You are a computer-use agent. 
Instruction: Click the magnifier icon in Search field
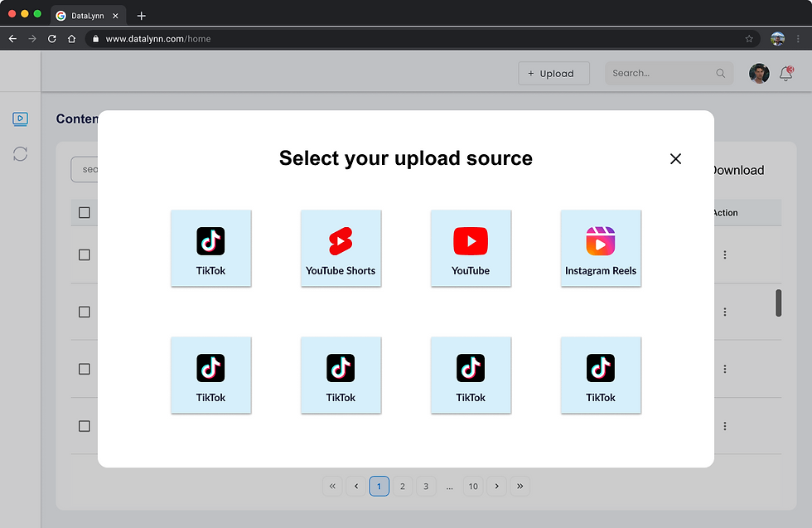[x=720, y=74]
